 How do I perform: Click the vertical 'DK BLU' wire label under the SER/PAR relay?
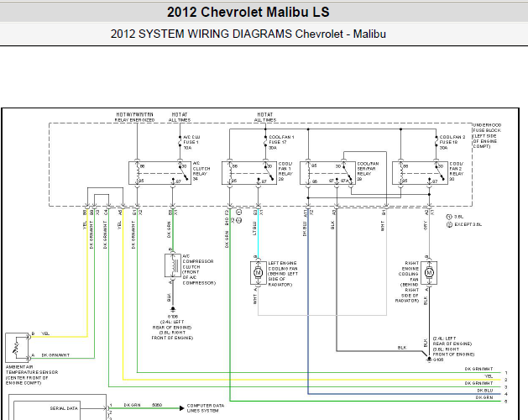tap(305, 228)
